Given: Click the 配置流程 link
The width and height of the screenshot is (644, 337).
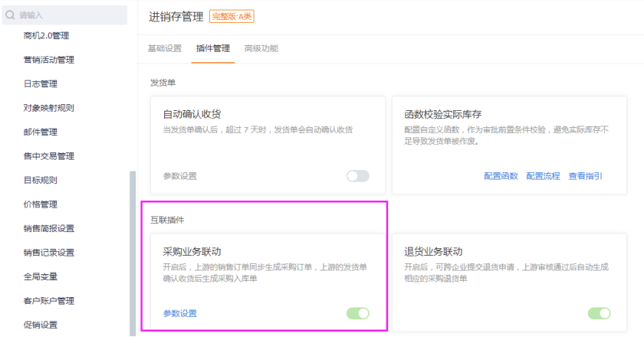Looking at the screenshot, I should tap(543, 176).
